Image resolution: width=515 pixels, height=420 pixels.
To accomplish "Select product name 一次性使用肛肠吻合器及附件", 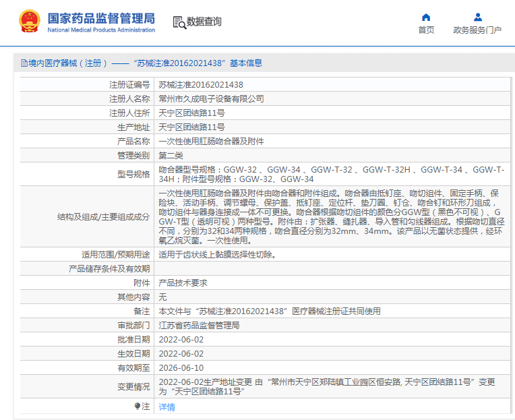I will pyautogui.click(x=212, y=141).
